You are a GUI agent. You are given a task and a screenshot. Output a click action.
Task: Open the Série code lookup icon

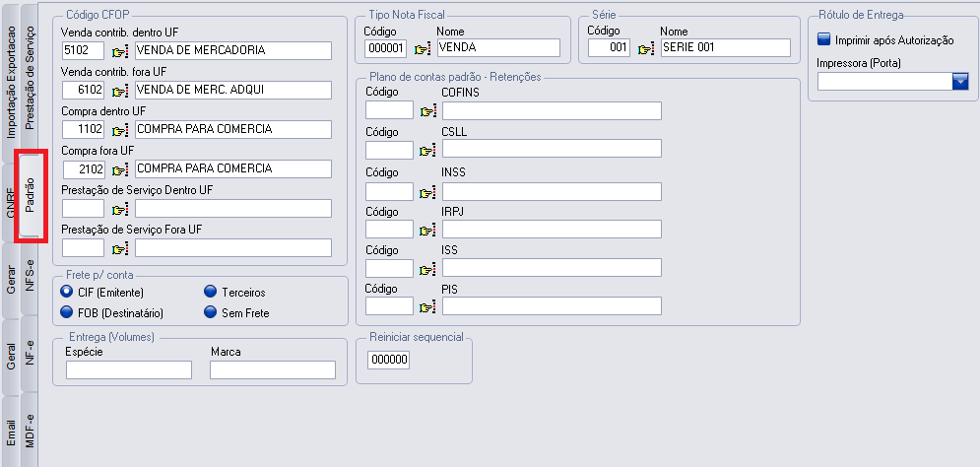[x=645, y=49]
